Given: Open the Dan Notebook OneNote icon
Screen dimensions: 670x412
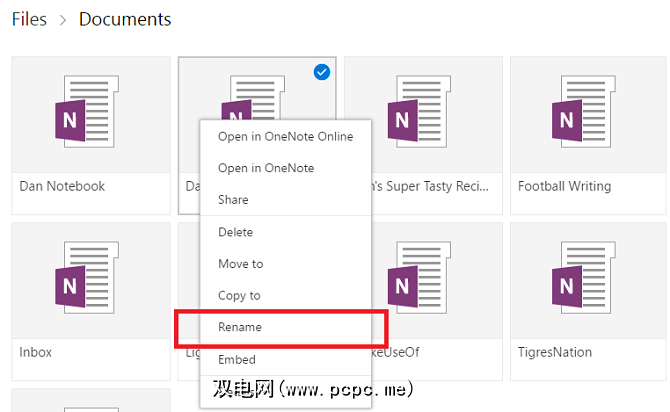Looking at the screenshot, I should pos(87,112).
